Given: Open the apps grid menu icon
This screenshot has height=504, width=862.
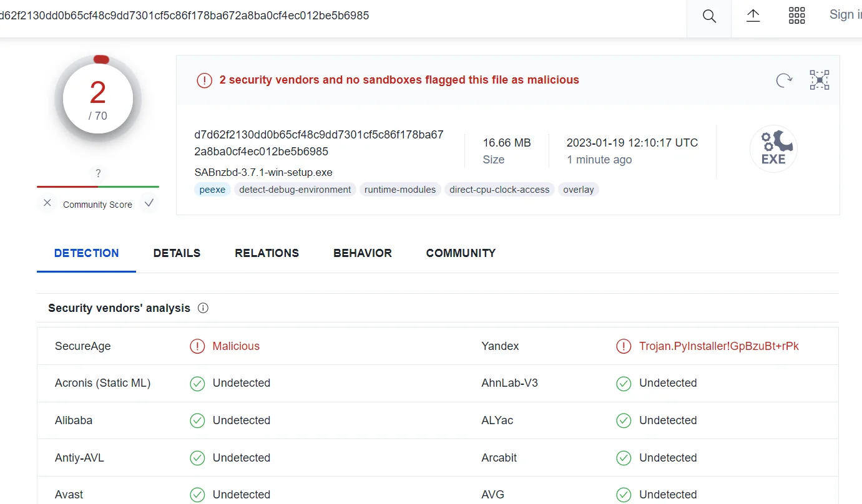Looking at the screenshot, I should [797, 16].
